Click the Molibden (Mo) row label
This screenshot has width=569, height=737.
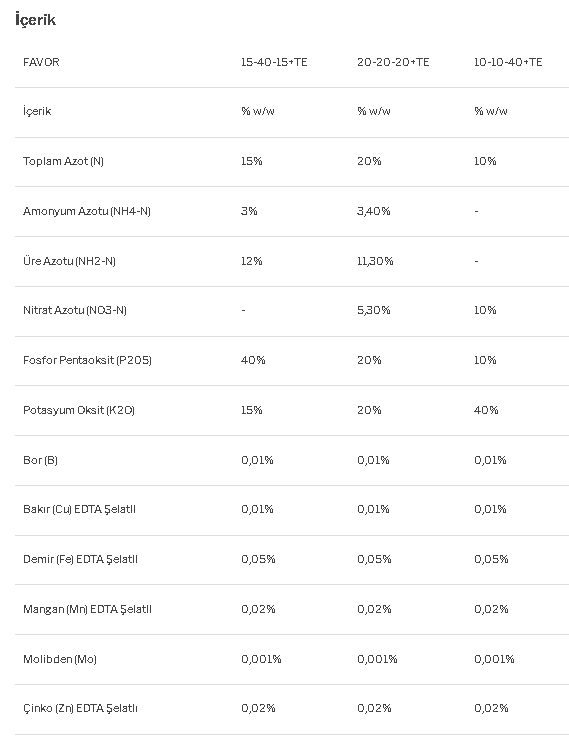[x=60, y=659]
